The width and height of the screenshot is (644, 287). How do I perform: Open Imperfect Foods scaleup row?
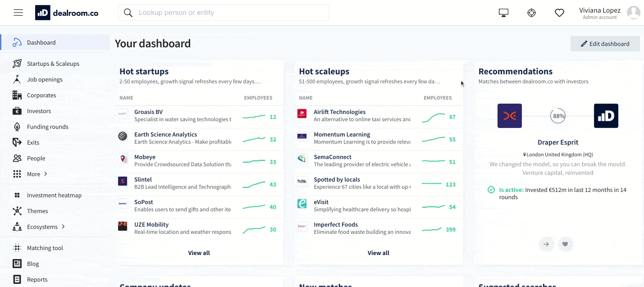tap(379, 229)
